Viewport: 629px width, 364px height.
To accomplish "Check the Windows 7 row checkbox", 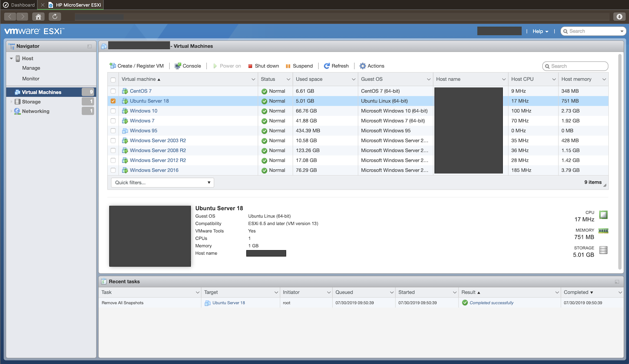I will [x=113, y=121].
